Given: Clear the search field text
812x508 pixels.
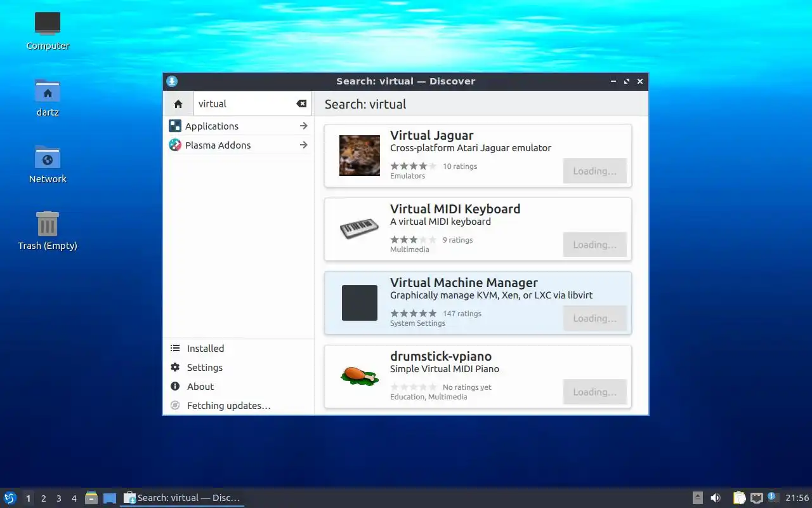Looking at the screenshot, I should [x=301, y=104].
